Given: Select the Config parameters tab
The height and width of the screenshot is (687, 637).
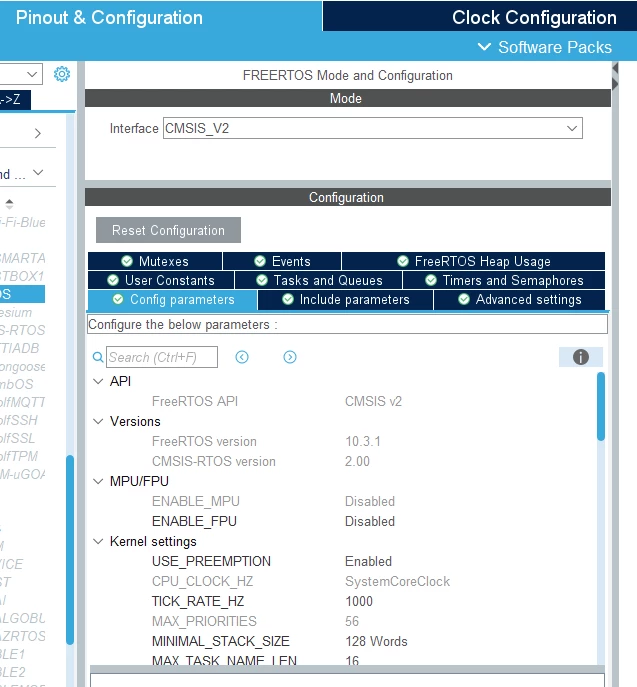Looking at the screenshot, I should coord(173,300).
